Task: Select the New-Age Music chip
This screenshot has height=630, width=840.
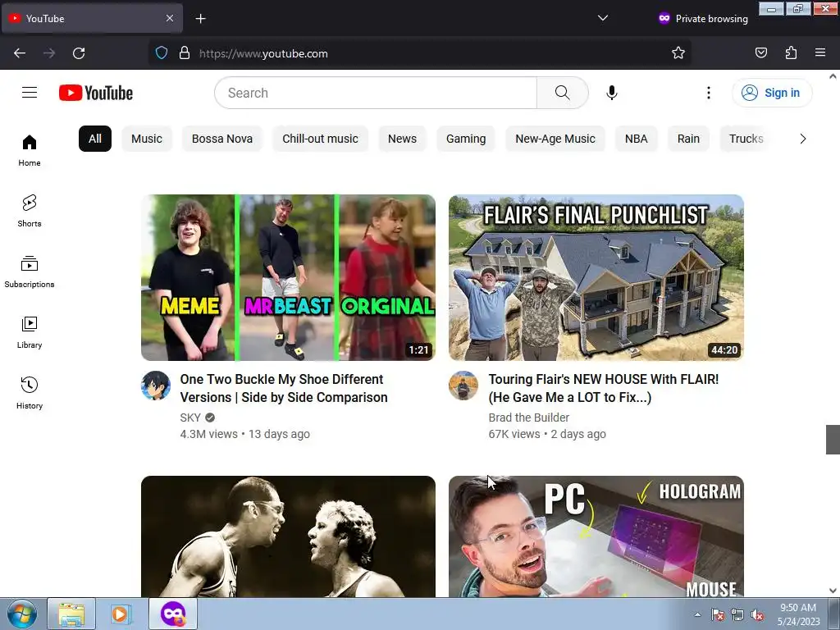Action: pyautogui.click(x=555, y=139)
